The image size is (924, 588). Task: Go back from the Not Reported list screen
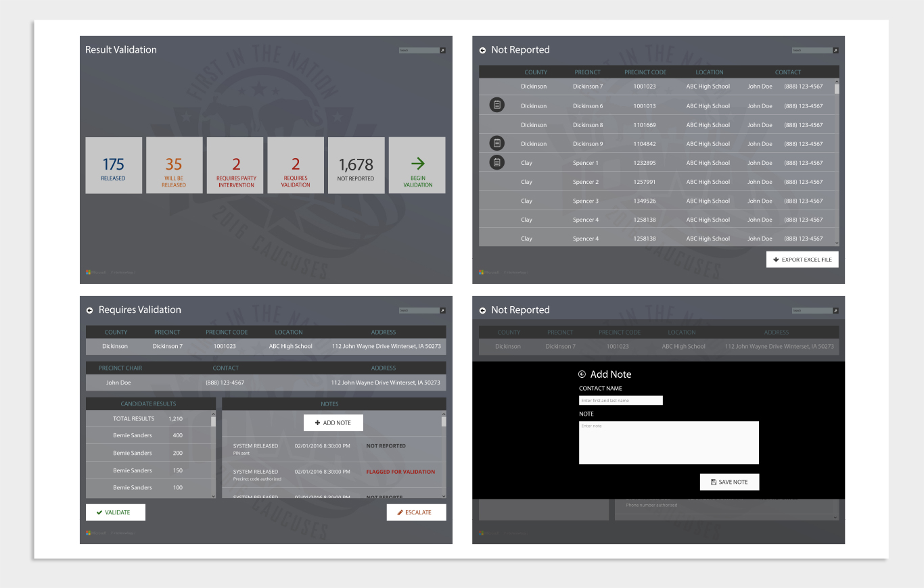coord(482,50)
